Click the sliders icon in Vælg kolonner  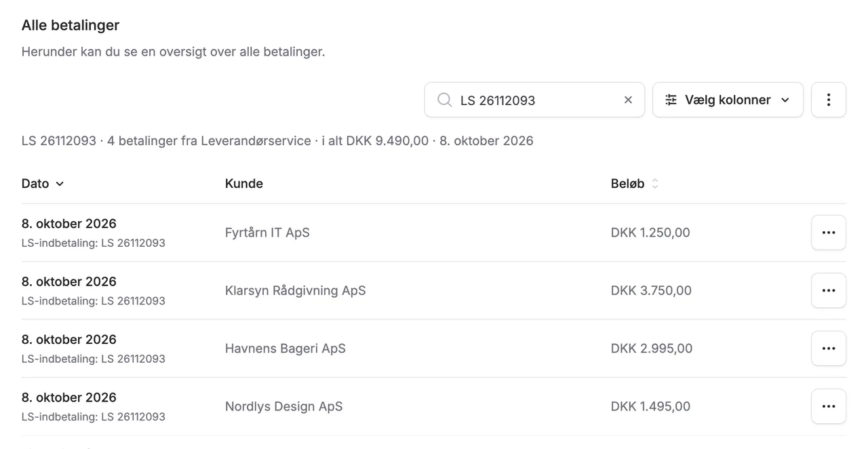pos(671,100)
